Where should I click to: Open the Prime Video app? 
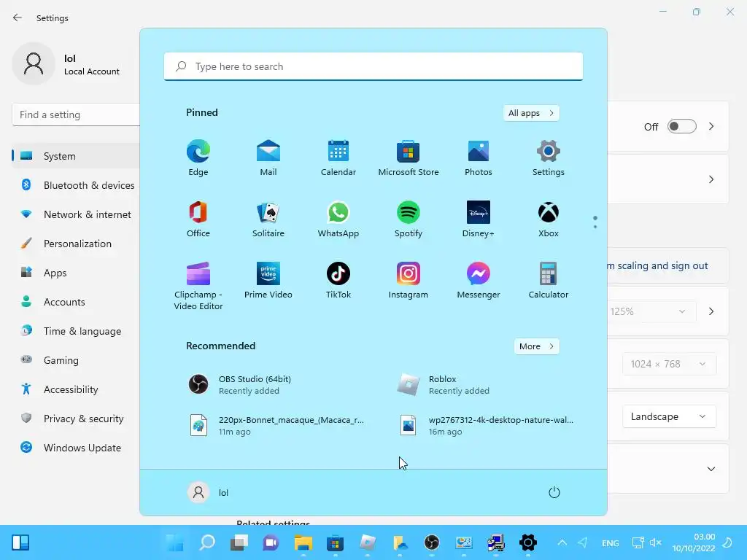click(x=268, y=281)
